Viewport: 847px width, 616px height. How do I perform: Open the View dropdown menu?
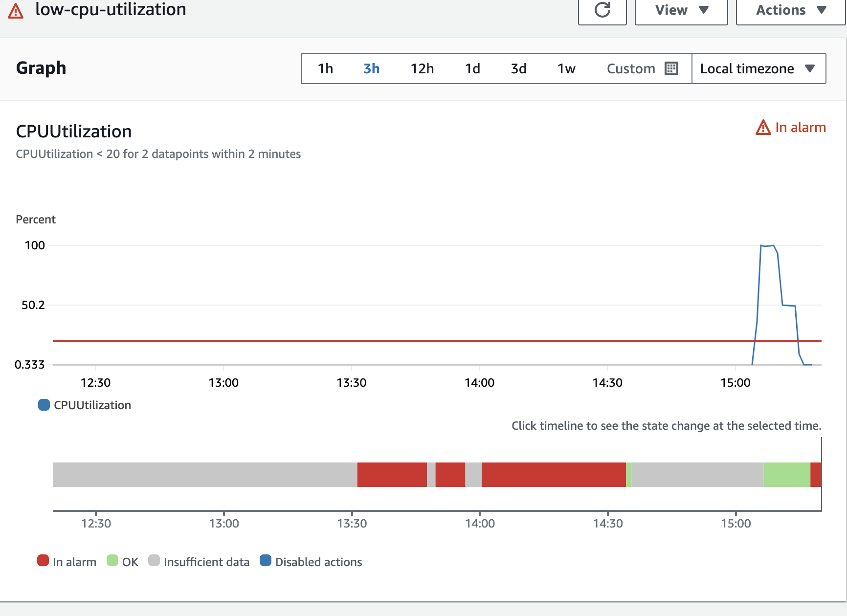681,10
